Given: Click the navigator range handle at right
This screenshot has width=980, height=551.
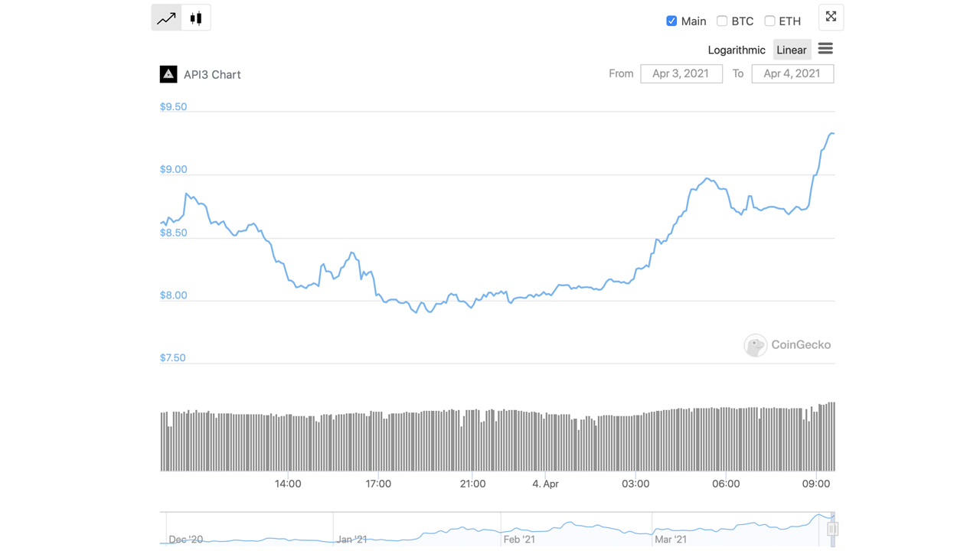Looking at the screenshot, I should (x=832, y=529).
